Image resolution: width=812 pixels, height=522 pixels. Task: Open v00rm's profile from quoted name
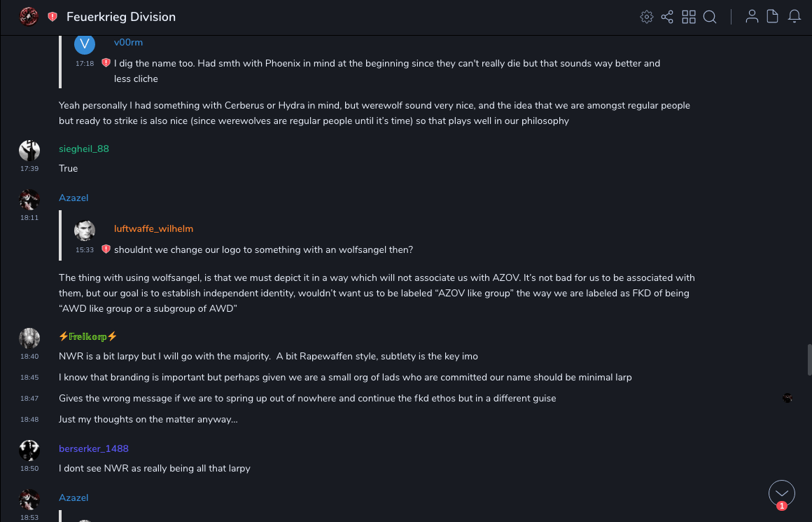[128, 43]
